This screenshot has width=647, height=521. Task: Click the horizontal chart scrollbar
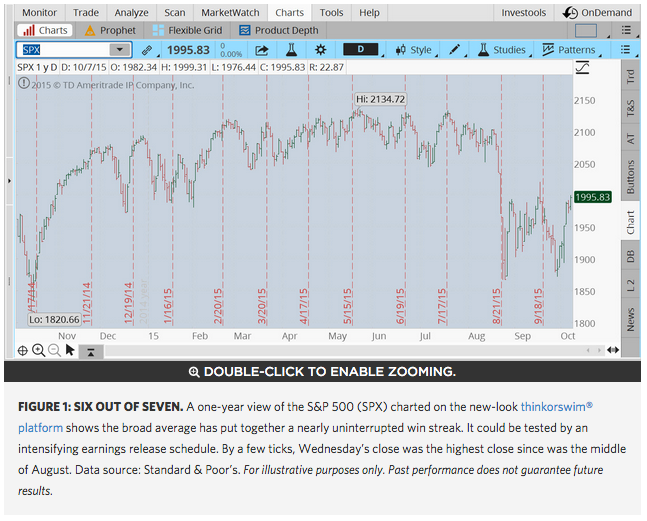pyautogui.click(x=355, y=351)
